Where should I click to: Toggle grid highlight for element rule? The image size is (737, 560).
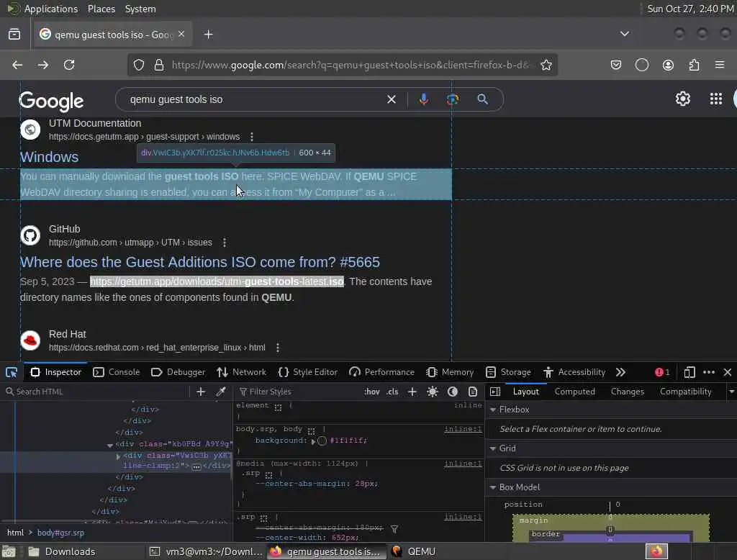point(279,407)
